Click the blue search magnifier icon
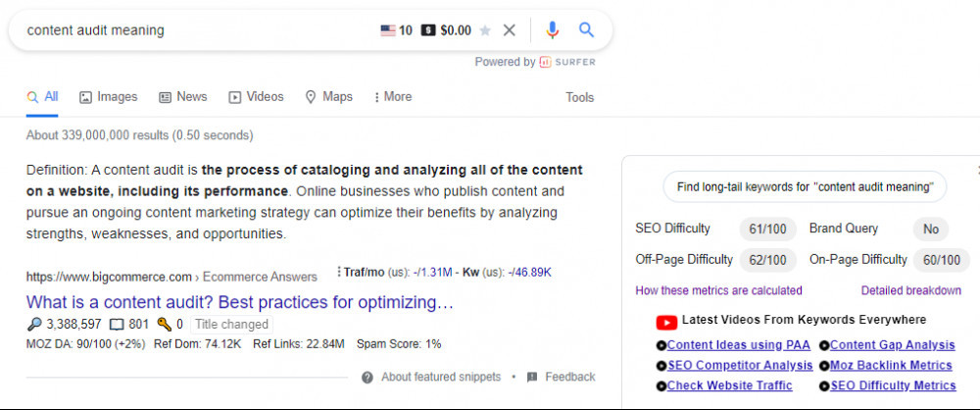Viewport: 980px width, 410px height. (x=586, y=30)
